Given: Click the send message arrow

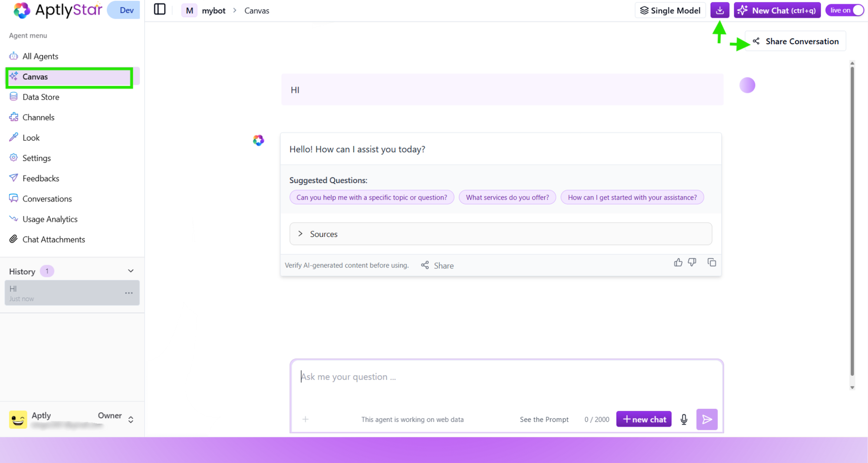Looking at the screenshot, I should (707, 419).
